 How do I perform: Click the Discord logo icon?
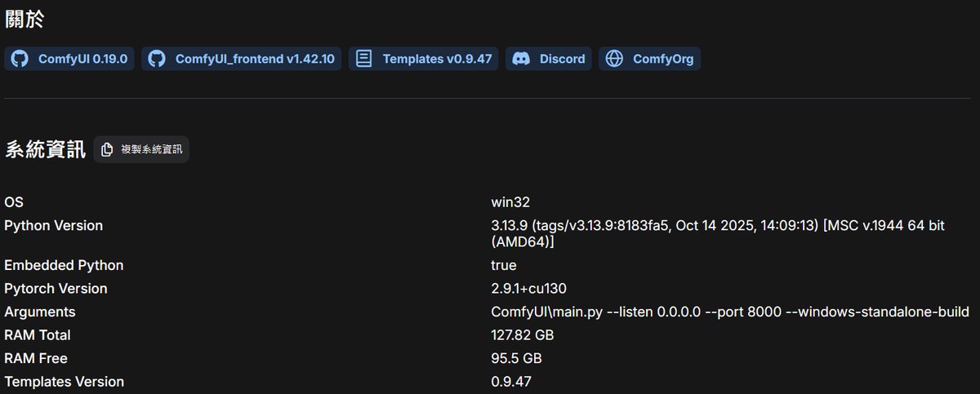[522, 59]
